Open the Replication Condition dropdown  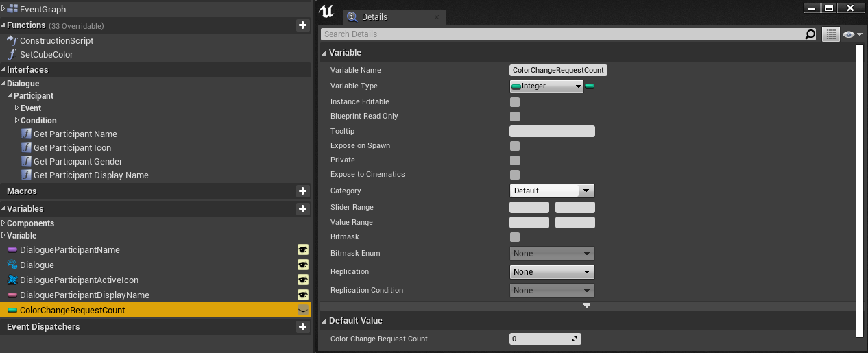pyautogui.click(x=552, y=291)
